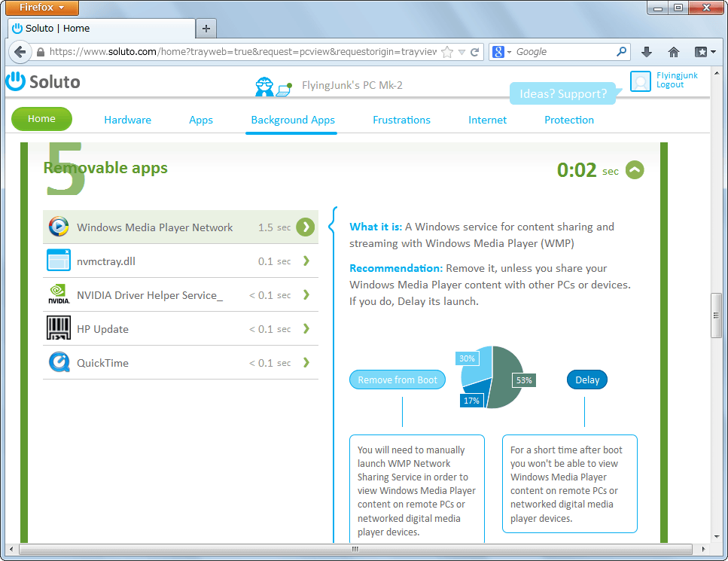Open the Firefox downloads arrow icon
The height and width of the screenshot is (561, 728).
[647, 52]
